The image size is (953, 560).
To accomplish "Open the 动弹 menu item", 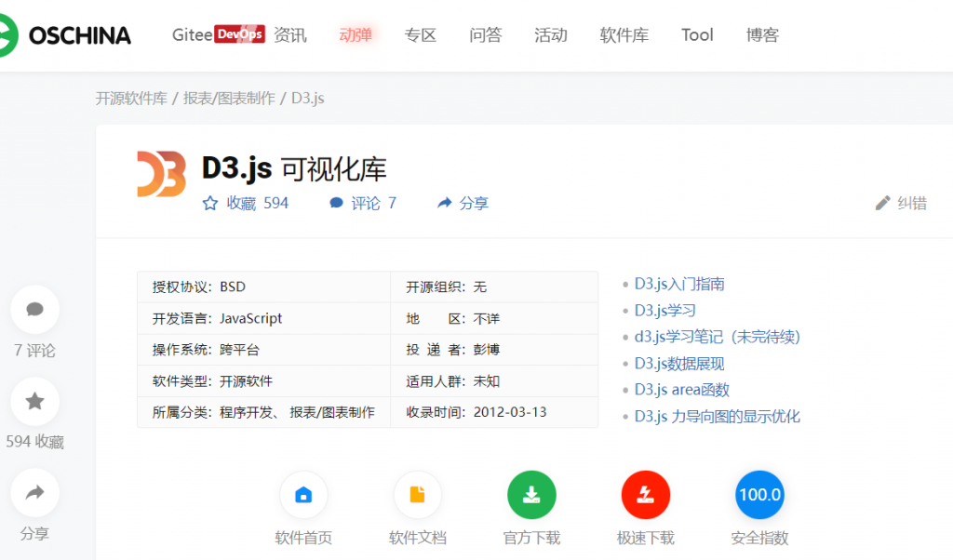I will [356, 35].
